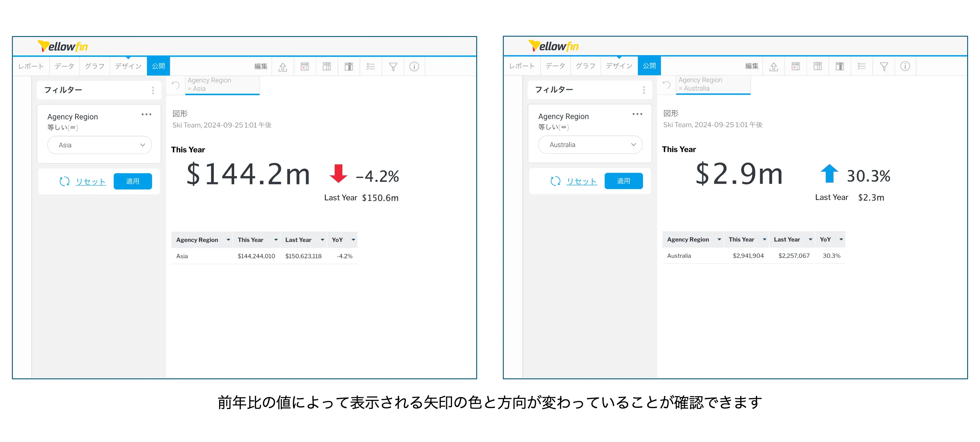This screenshot has width=980, height=442.
Task: Click the circular reset icon in Australia filter panel
Action: click(555, 181)
